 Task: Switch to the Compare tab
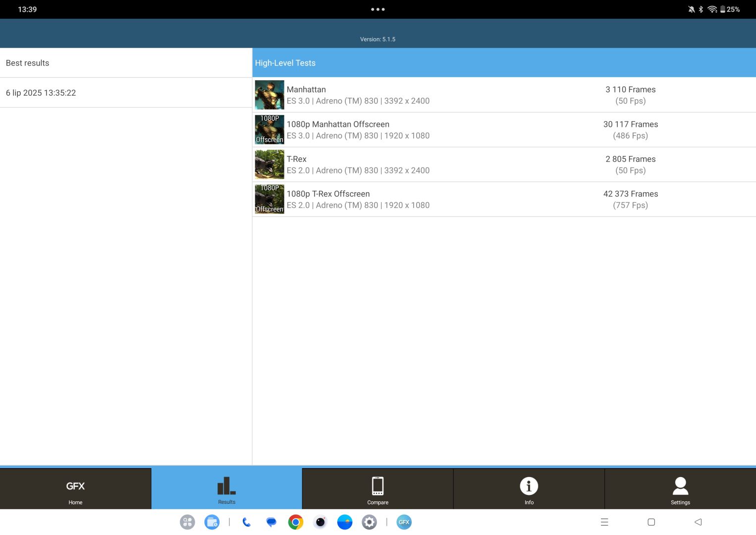[378, 489]
